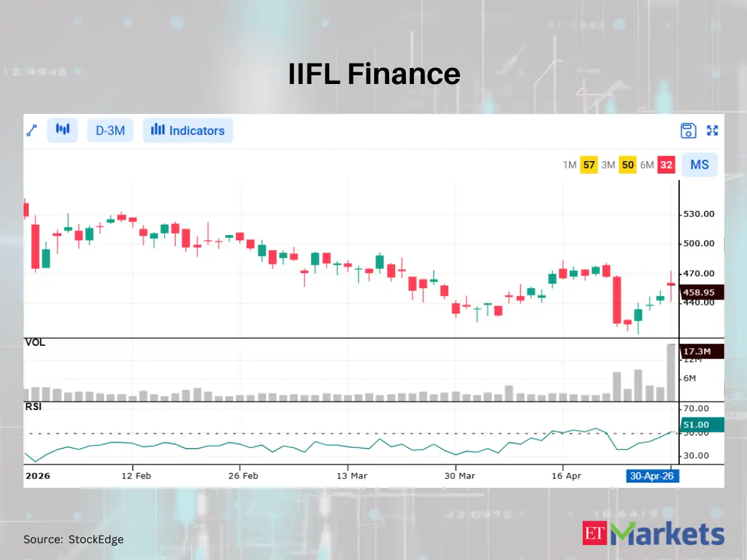
Task: Expand chart to fullscreen
Action: pyautogui.click(x=713, y=131)
